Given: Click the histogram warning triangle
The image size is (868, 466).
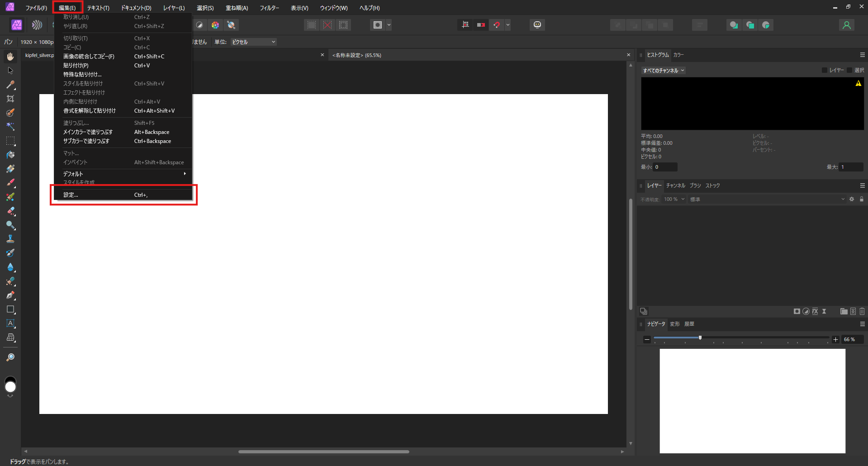Looking at the screenshot, I should [858, 83].
